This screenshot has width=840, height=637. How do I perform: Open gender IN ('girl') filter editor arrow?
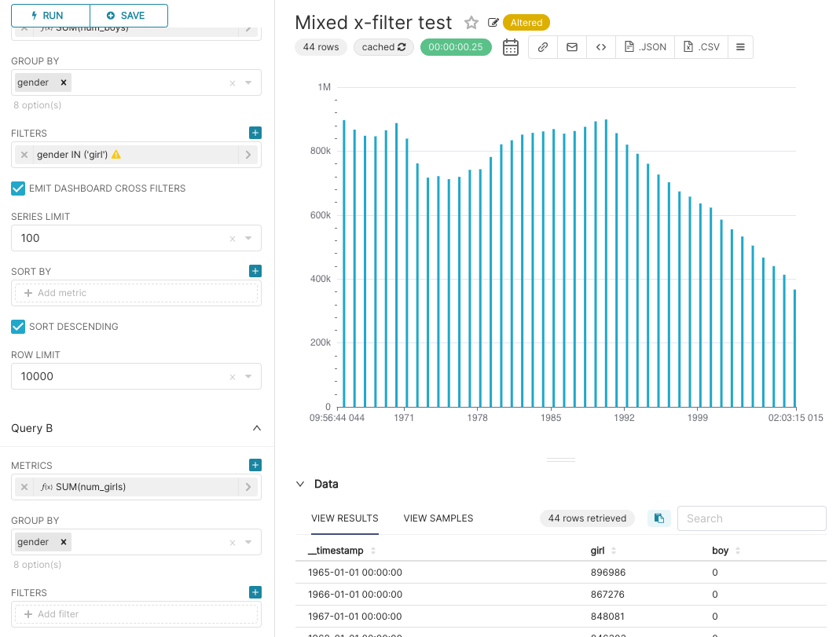click(248, 155)
